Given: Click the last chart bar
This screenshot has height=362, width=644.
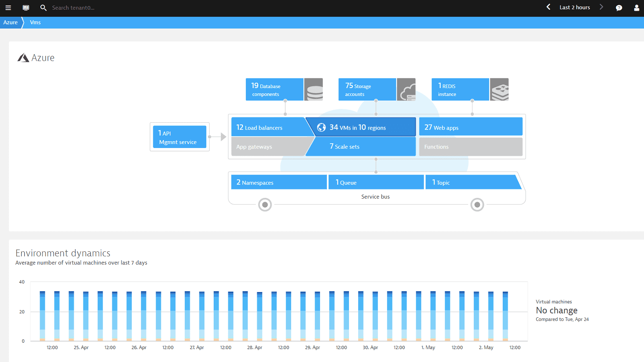Looking at the screenshot, I should (x=505, y=316).
